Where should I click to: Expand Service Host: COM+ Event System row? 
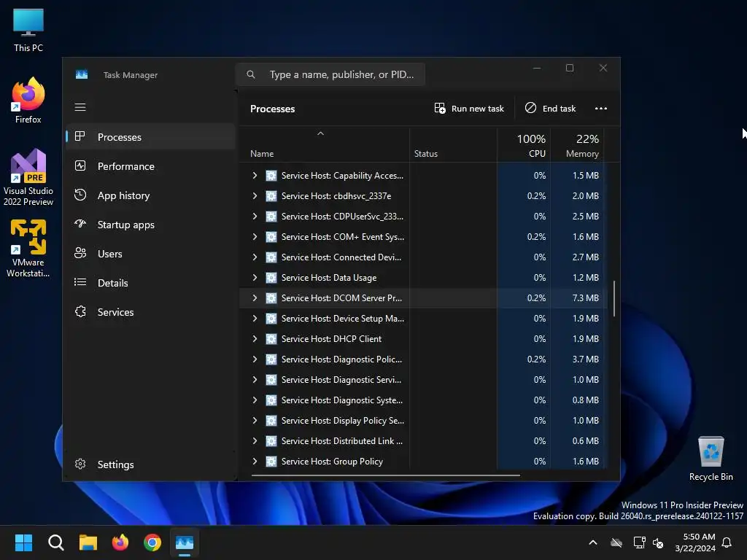click(x=255, y=237)
